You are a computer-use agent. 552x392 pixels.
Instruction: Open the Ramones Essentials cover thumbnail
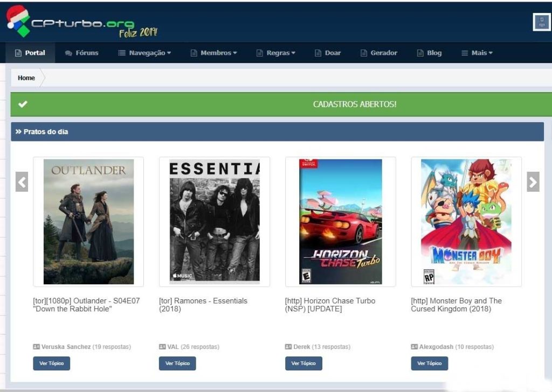(215, 221)
